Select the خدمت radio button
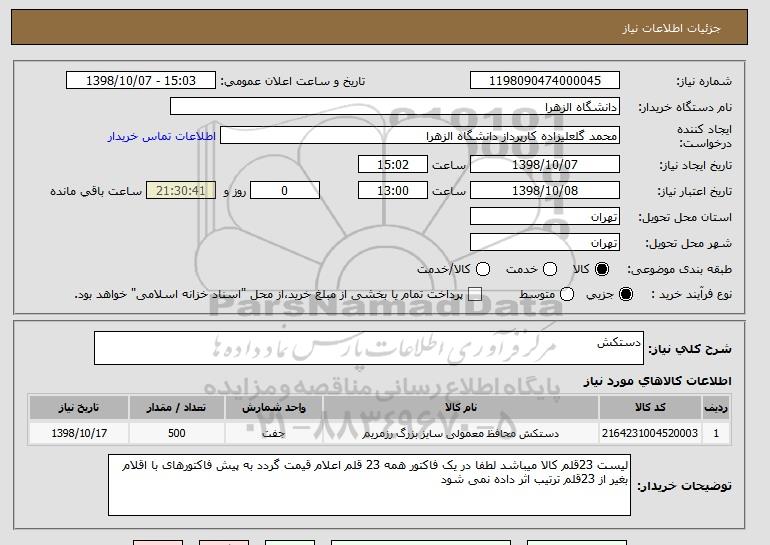 pyautogui.click(x=550, y=269)
